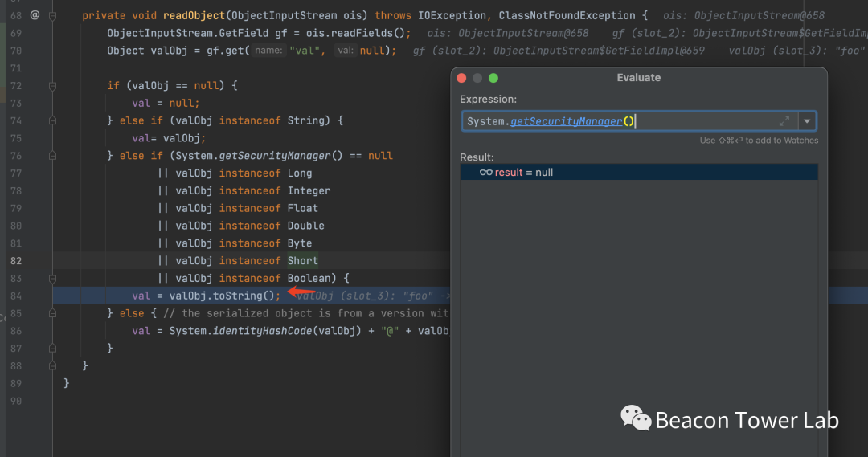The height and width of the screenshot is (457, 868).
Task: Click the override marker icon at line 68
Action: [x=35, y=15]
